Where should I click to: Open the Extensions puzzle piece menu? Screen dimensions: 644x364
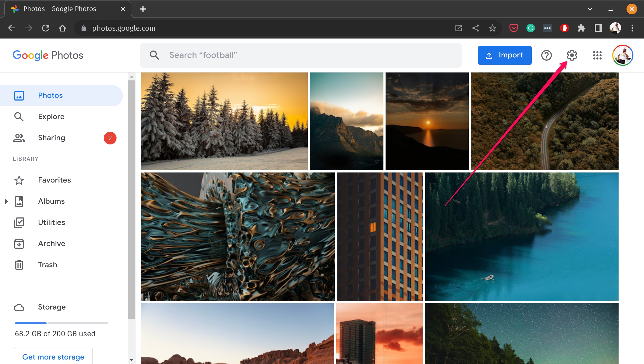tap(581, 28)
